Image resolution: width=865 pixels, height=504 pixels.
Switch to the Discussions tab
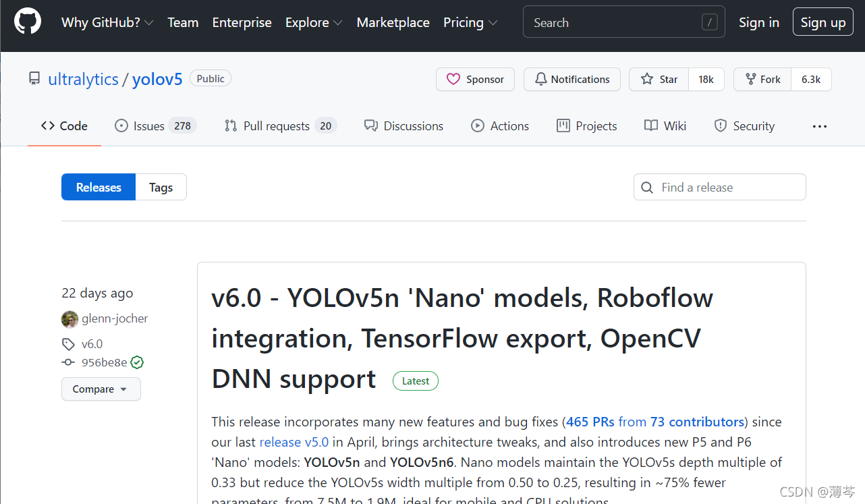[x=403, y=126]
